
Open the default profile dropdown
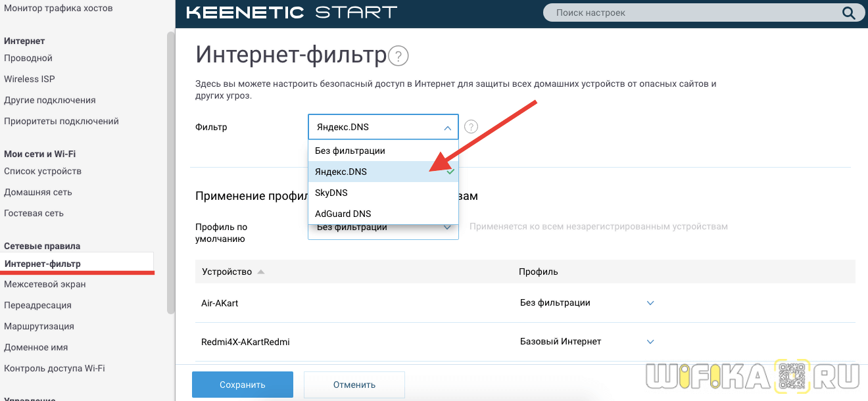click(447, 228)
